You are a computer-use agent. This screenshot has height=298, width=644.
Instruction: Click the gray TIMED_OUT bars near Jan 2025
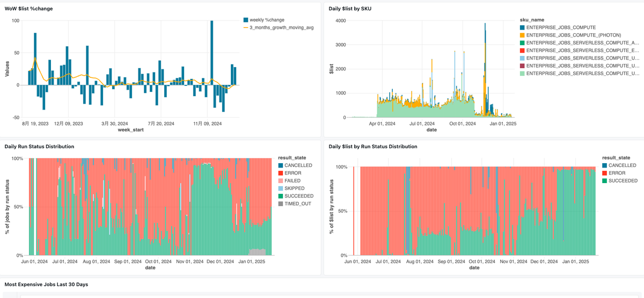(258, 252)
